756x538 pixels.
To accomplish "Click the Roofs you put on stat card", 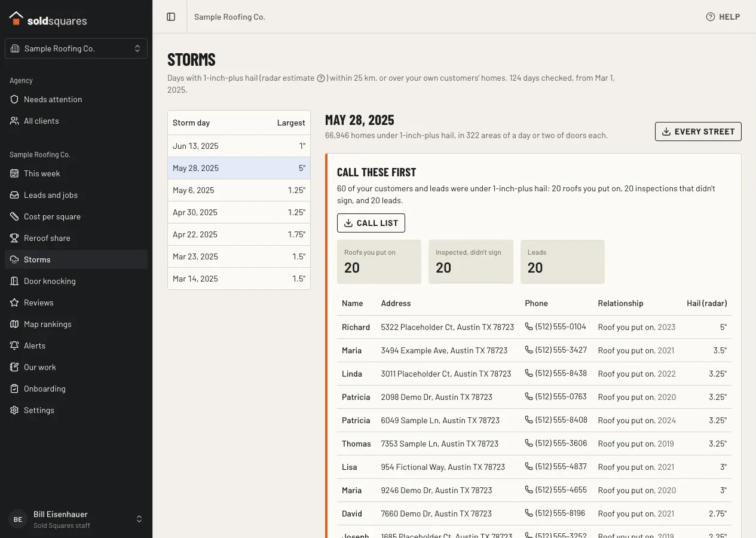I will tap(379, 262).
